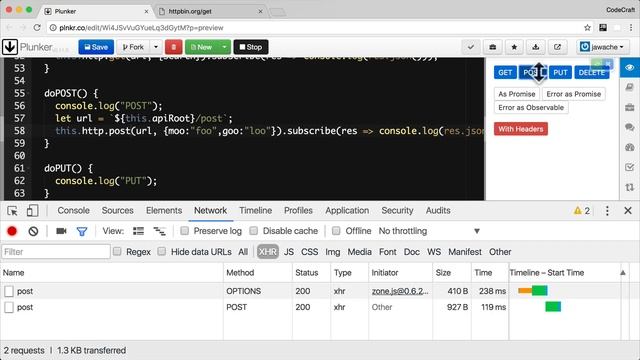Select the checkbox for POST post row
Screen dimensions: 640x360
point(9,307)
